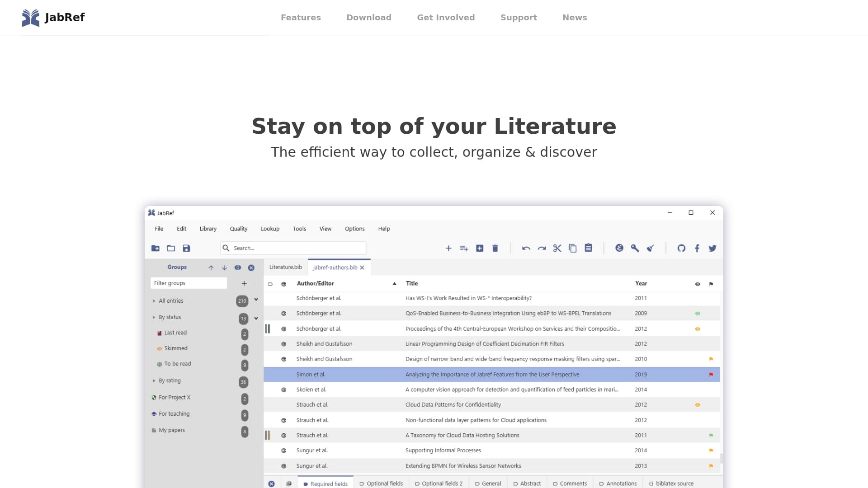This screenshot has height=488, width=868.
Task: Expand the All entries group triangle
Action: pos(154,301)
